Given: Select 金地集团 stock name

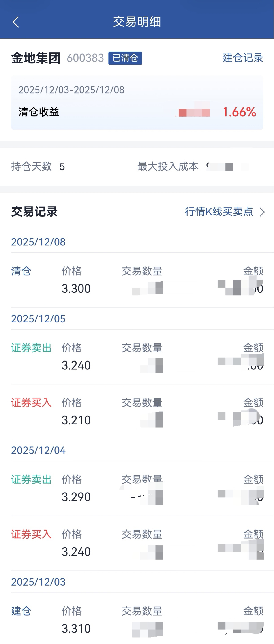Looking at the screenshot, I should point(36,58).
